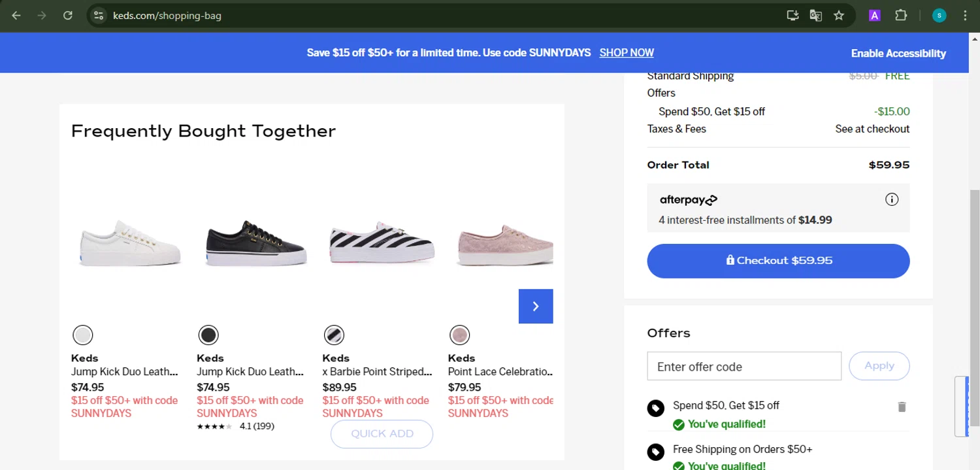The height and width of the screenshot is (470, 980).
Task: Click the $79.95 price
Action: coord(465,387)
